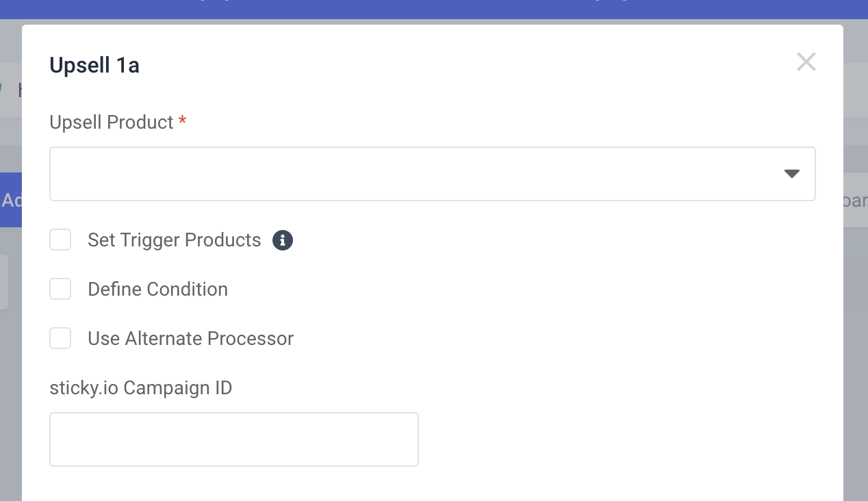Click the Set Trigger Products label text
This screenshot has height=501, width=868.
click(x=174, y=240)
